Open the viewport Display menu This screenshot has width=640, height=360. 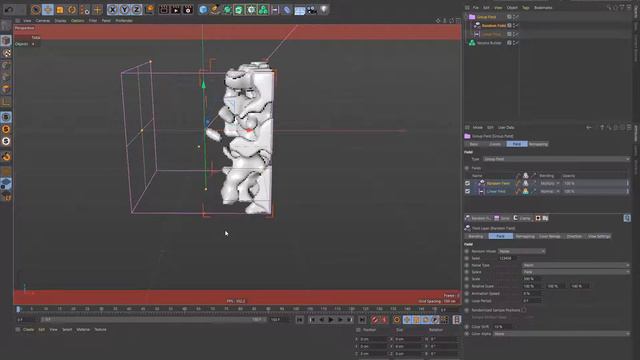click(60, 20)
